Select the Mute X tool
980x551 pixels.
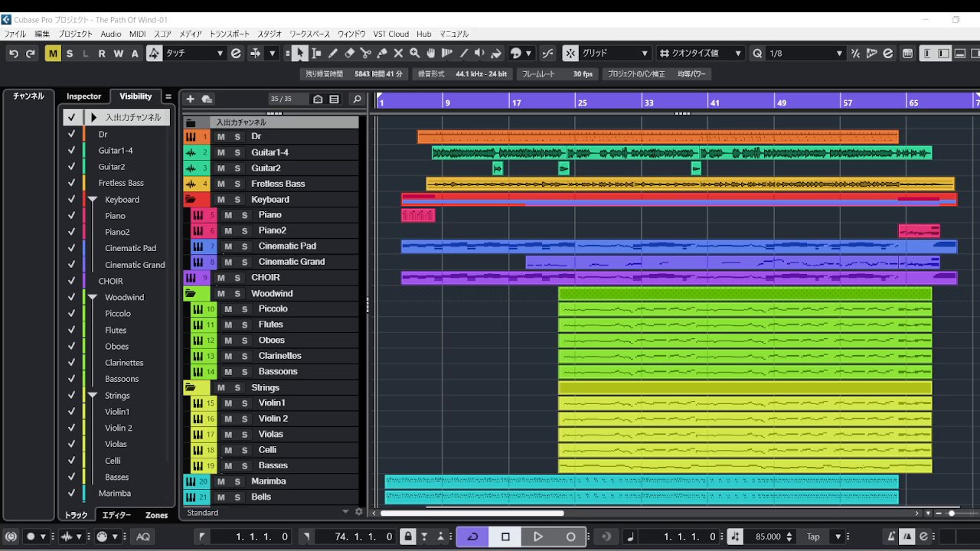click(x=398, y=54)
